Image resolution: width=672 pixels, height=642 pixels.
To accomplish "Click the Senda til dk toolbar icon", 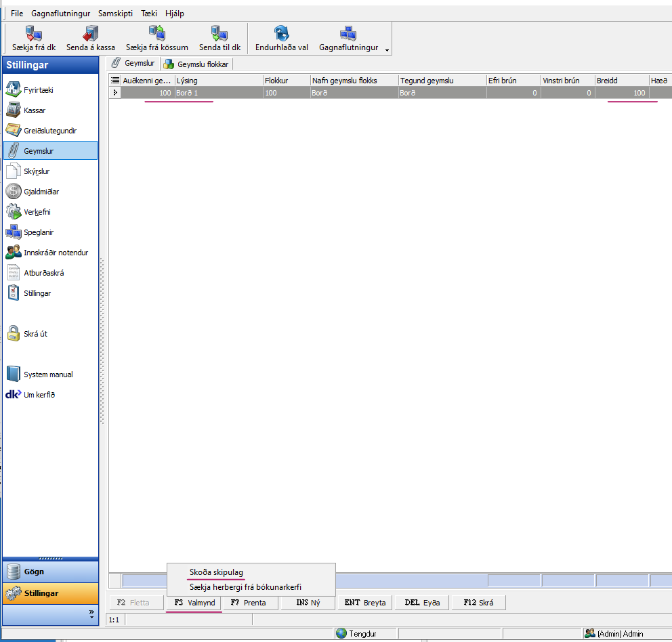I will tap(219, 33).
